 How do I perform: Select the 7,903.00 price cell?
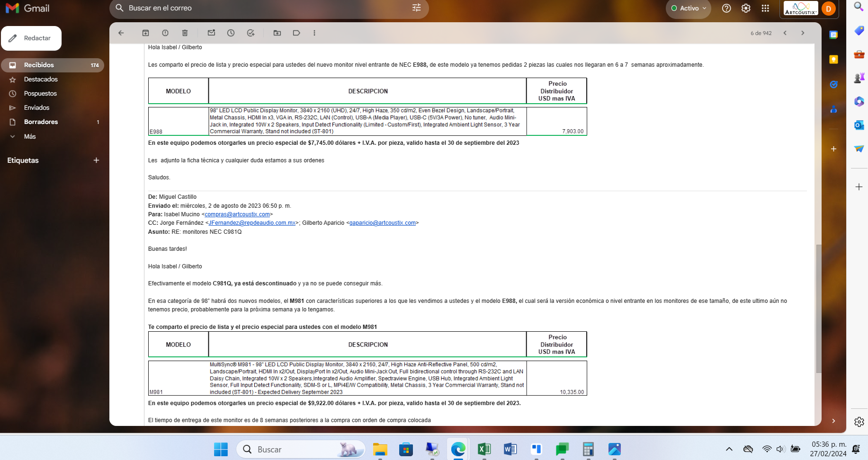click(556, 121)
